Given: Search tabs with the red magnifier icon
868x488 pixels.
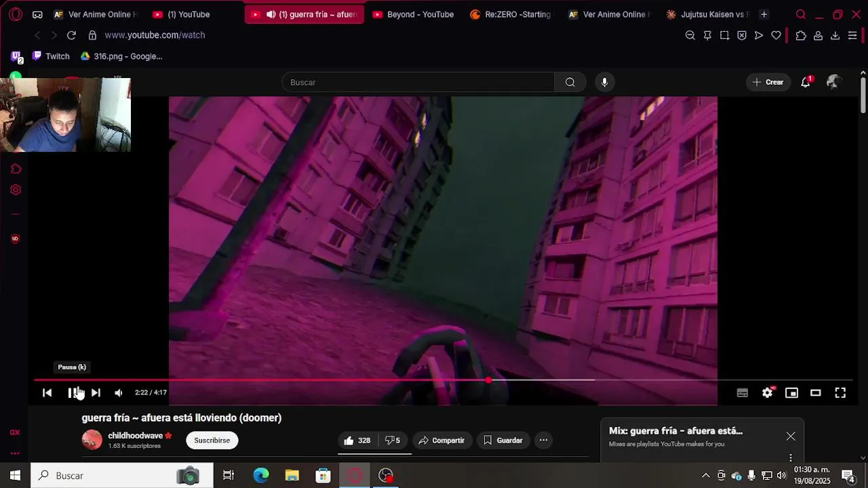Looking at the screenshot, I should coord(801,14).
